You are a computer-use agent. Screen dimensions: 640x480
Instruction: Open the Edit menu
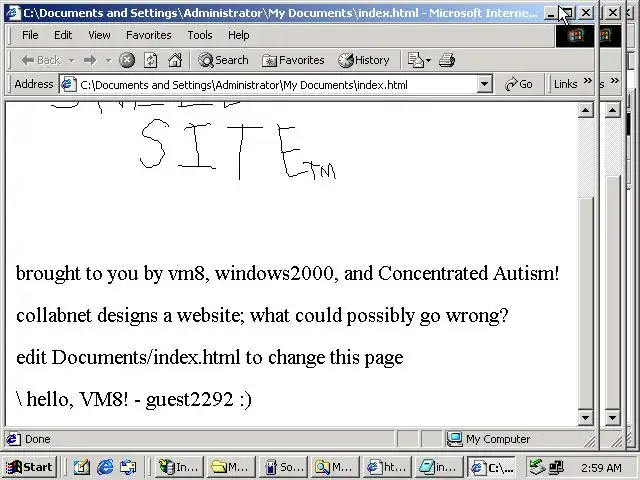click(63, 35)
